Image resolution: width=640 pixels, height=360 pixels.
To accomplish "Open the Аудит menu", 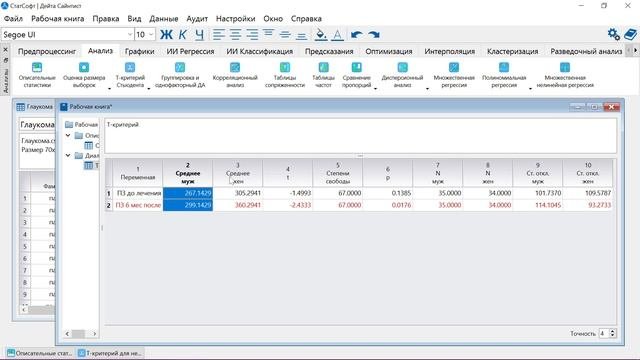I will coord(197,19).
